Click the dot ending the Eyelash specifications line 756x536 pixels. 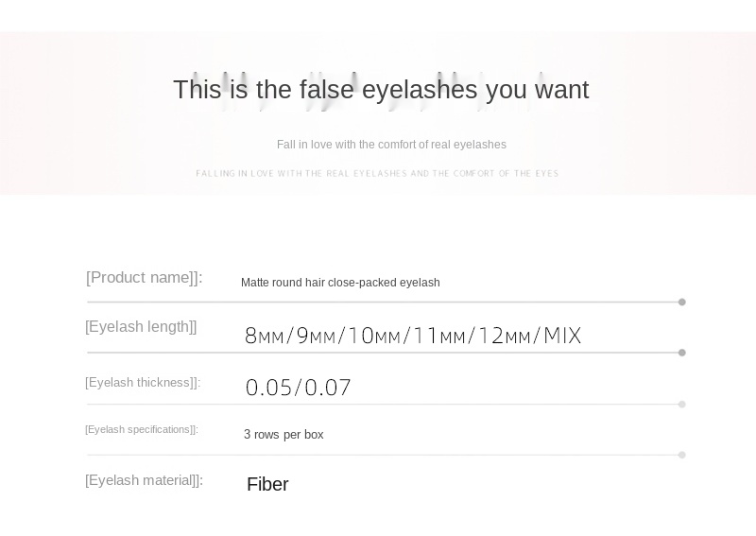681,455
